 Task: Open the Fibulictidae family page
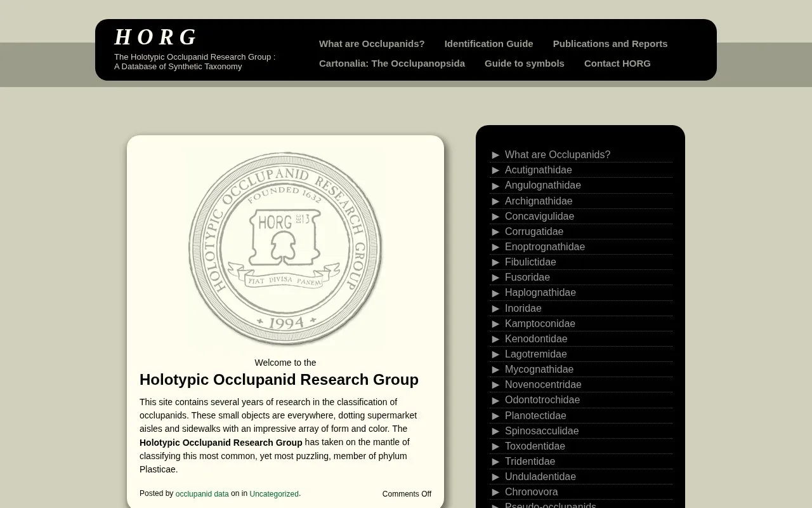pyautogui.click(x=530, y=262)
